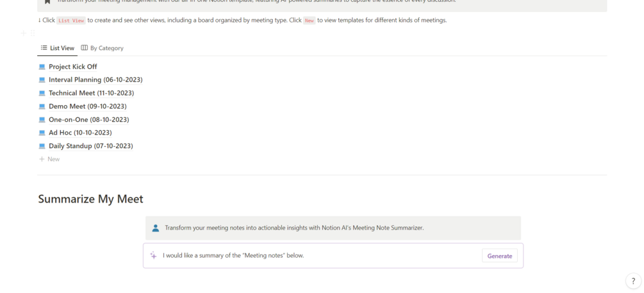Click the laptop icon beside One-on-One
Image resolution: width=644 pixels, height=293 pixels.
42,120
